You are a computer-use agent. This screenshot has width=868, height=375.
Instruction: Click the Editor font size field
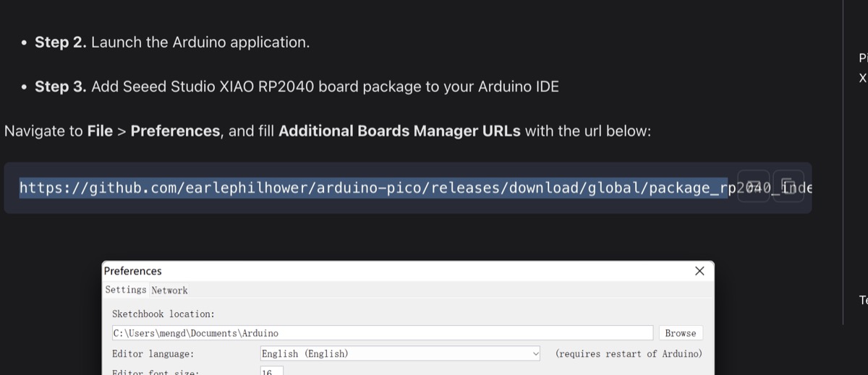click(x=271, y=371)
